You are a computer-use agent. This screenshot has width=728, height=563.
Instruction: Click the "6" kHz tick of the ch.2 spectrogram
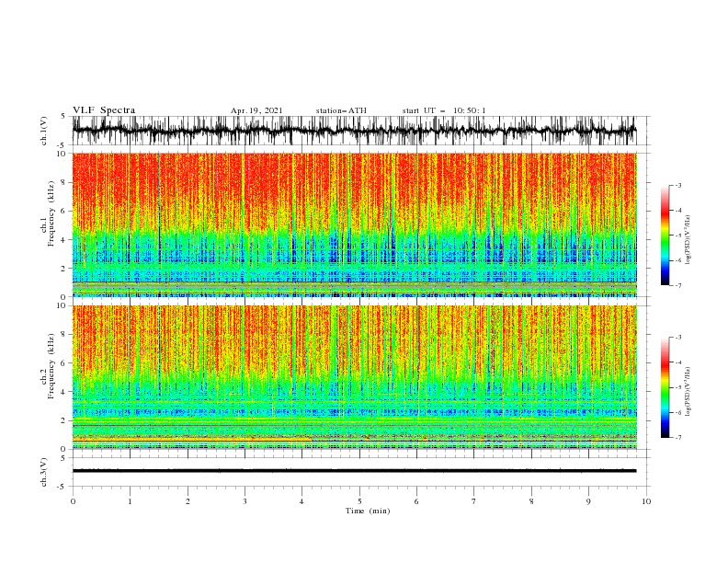click(x=64, y=363)
